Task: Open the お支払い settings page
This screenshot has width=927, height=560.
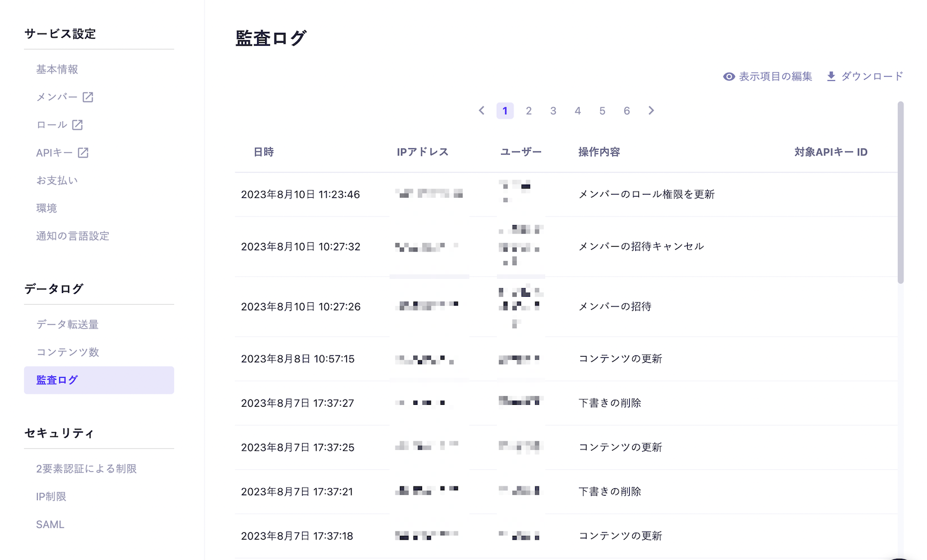Action: pyautogui.click(x=57, y=180)
